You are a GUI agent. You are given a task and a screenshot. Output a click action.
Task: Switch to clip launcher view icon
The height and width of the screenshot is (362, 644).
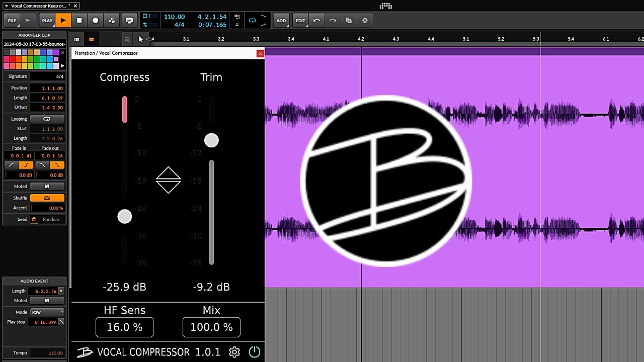point(76,39)
